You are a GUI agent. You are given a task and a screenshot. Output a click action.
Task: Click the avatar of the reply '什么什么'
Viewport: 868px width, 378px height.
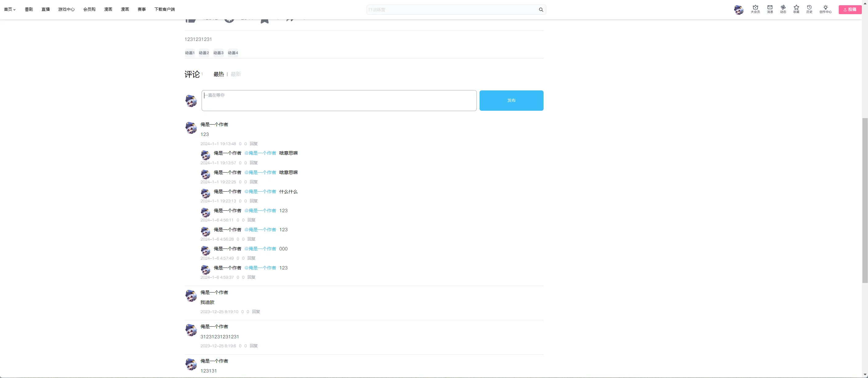pos(206,193)
